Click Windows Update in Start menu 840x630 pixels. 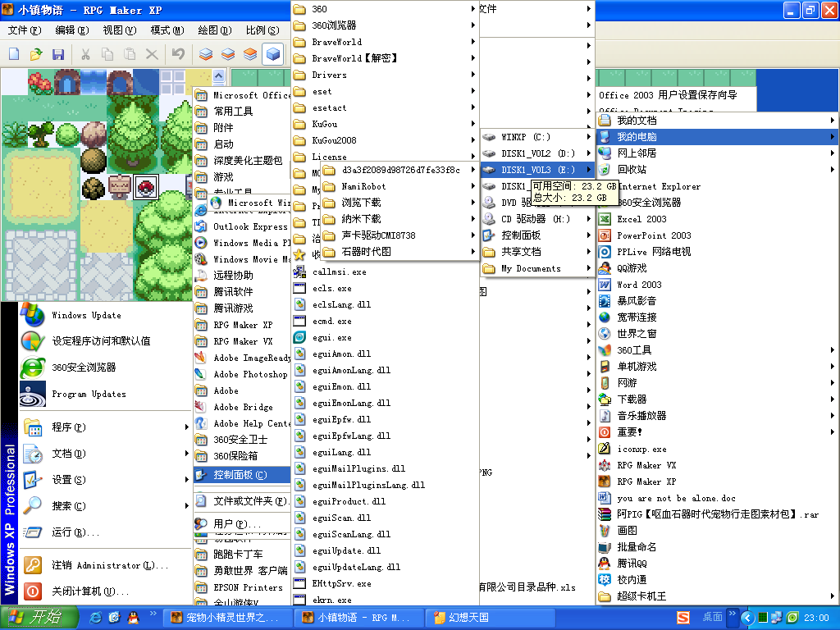(x=106, y=315)
